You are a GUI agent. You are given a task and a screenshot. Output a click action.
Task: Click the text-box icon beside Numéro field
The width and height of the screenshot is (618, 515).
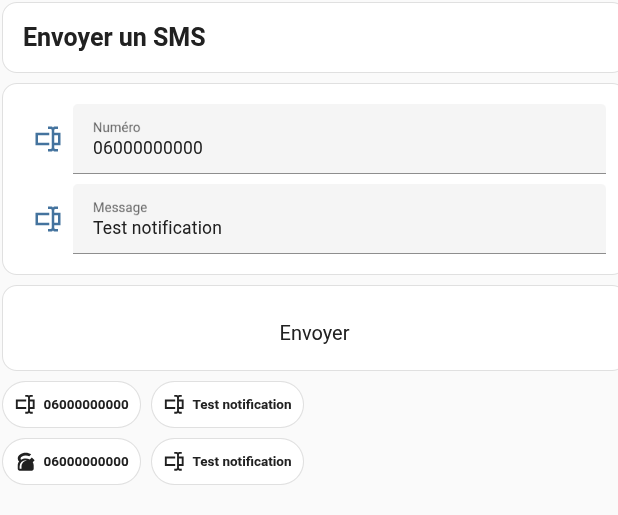[x=48, y=139]
